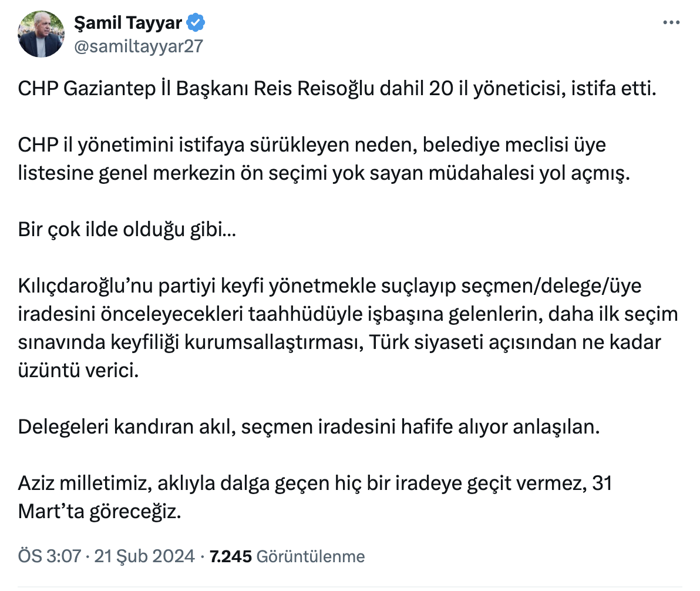
Task: Open the three-dot more options menu
Action: (671, 23)
